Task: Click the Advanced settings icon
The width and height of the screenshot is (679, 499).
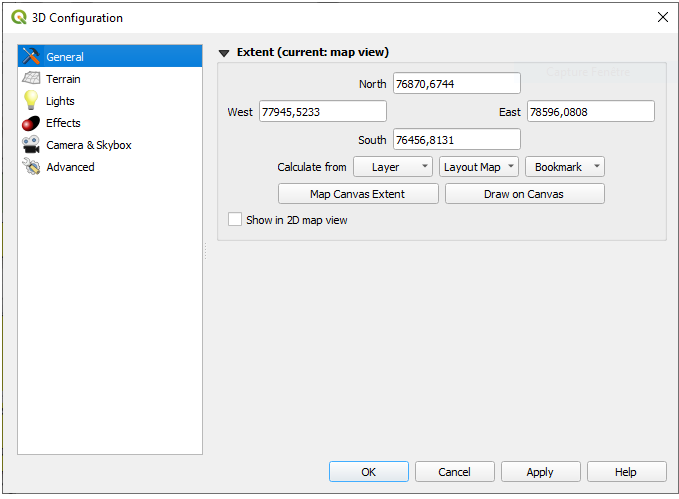Action: (31, 167)
